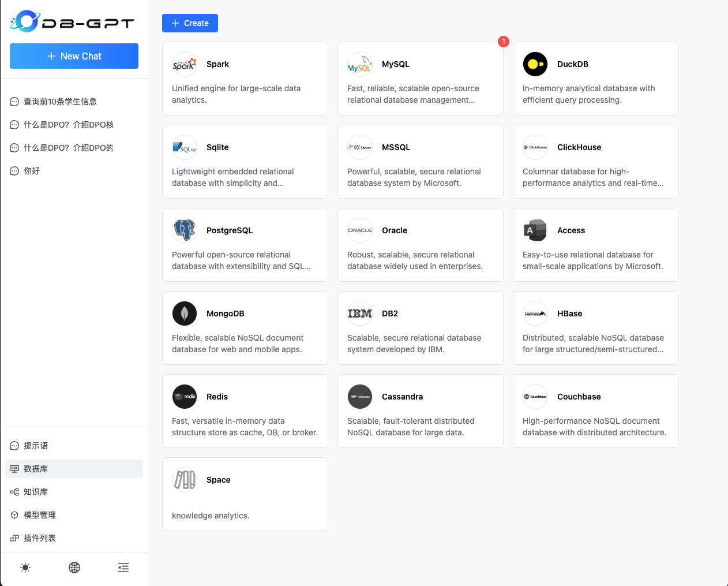The width and height of the screenshot is (728, 586).
Task: Click the Couchbase logo icon
Action: [x=535, y=397]
